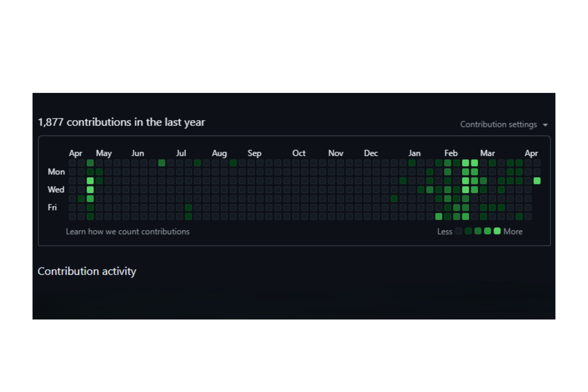Image resolution: width=588 pixels, height=392 pixels.
Task: Select the green Saturday cell in July
Action: [x=189, y=217]
